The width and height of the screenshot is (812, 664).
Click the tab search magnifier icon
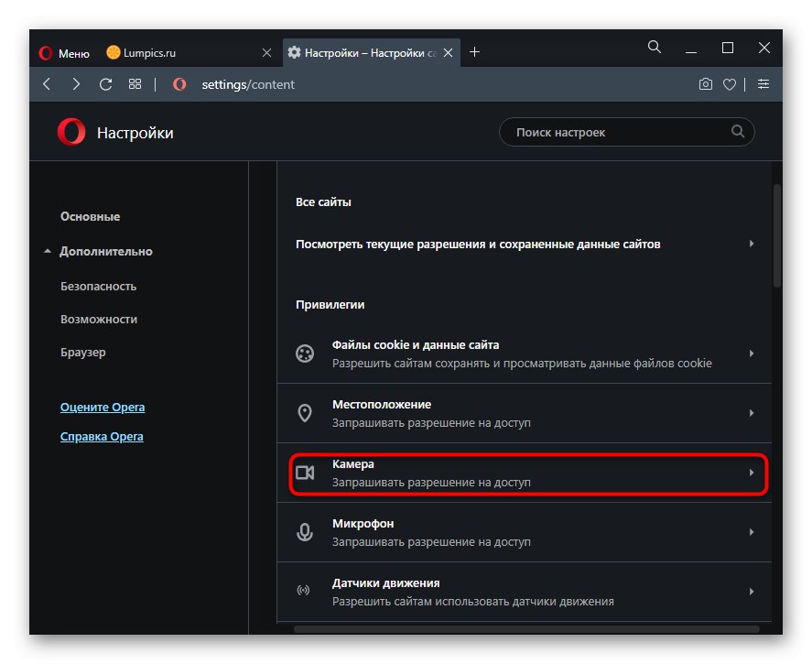coord(655,48)
